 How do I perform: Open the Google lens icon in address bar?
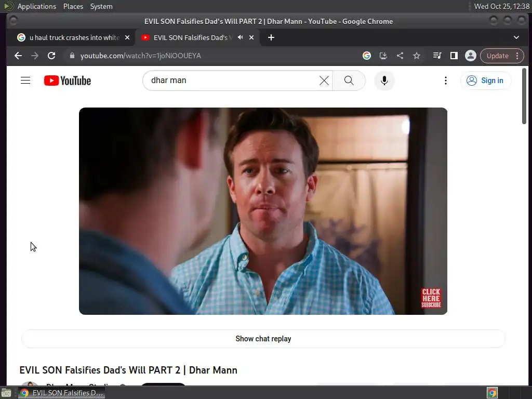(x=366, y=56)
